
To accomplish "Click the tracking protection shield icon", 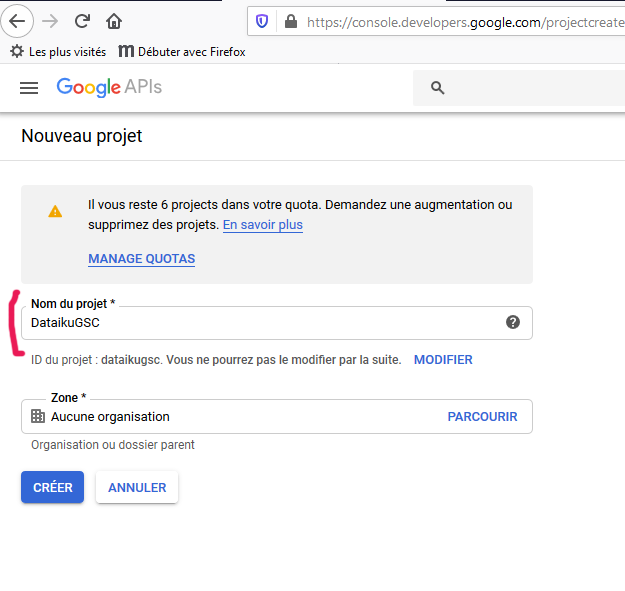I will pos(262,22).
